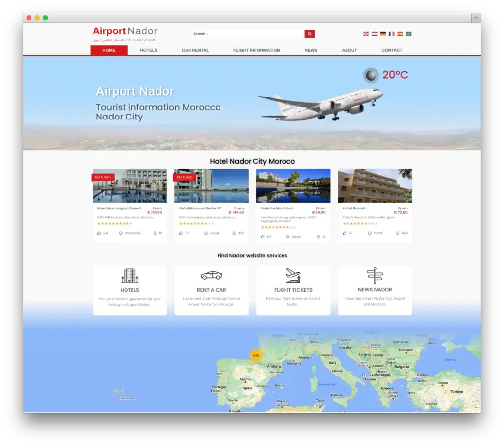Open Hotel Le Mont Vert photo
This screenshot has width=504, height=446.
(293, 185)
